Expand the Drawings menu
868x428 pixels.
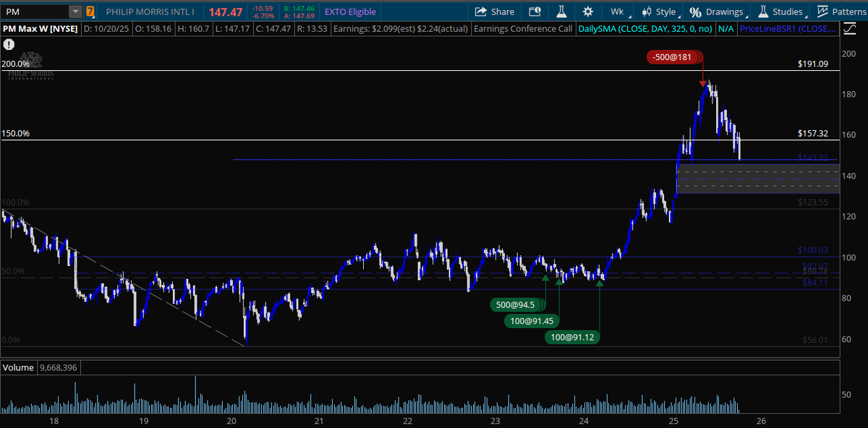718,12
